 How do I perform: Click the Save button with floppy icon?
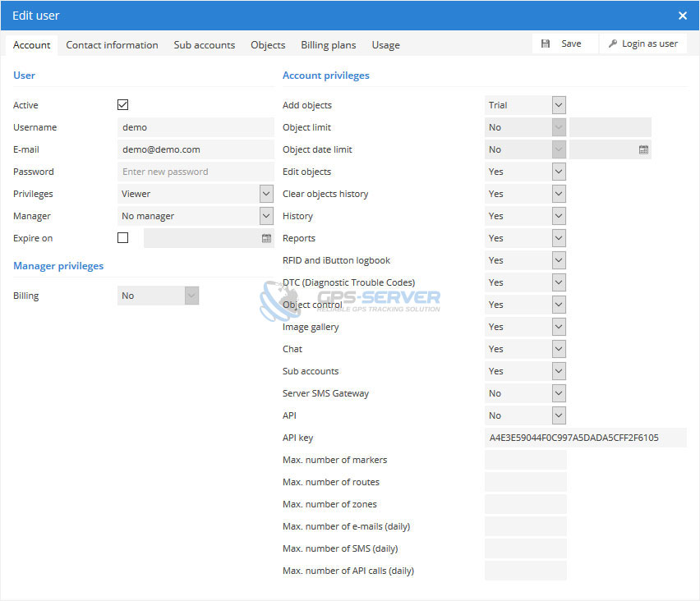563,44
